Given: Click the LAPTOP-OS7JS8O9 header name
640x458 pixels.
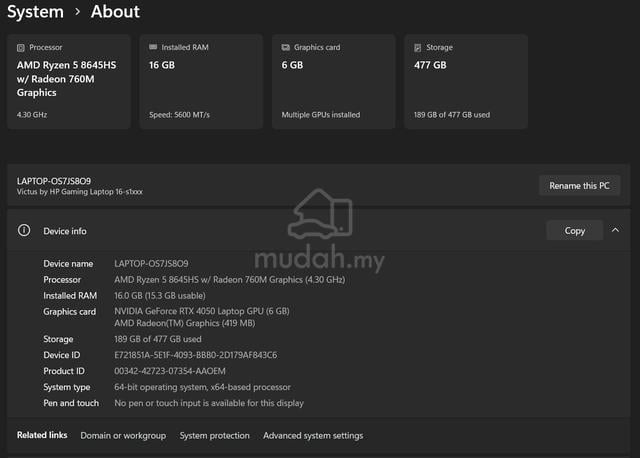Looking at the screenshot, I should (54, 181).
